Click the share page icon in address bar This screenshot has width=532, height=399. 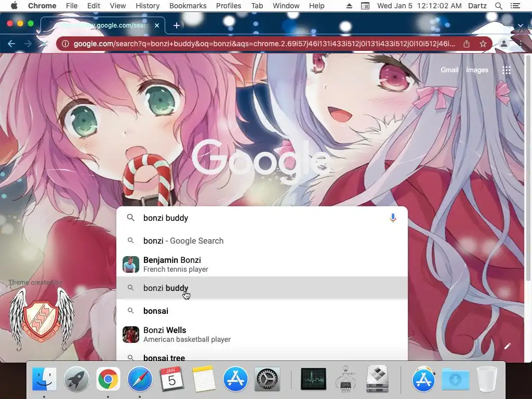point(467,44)
